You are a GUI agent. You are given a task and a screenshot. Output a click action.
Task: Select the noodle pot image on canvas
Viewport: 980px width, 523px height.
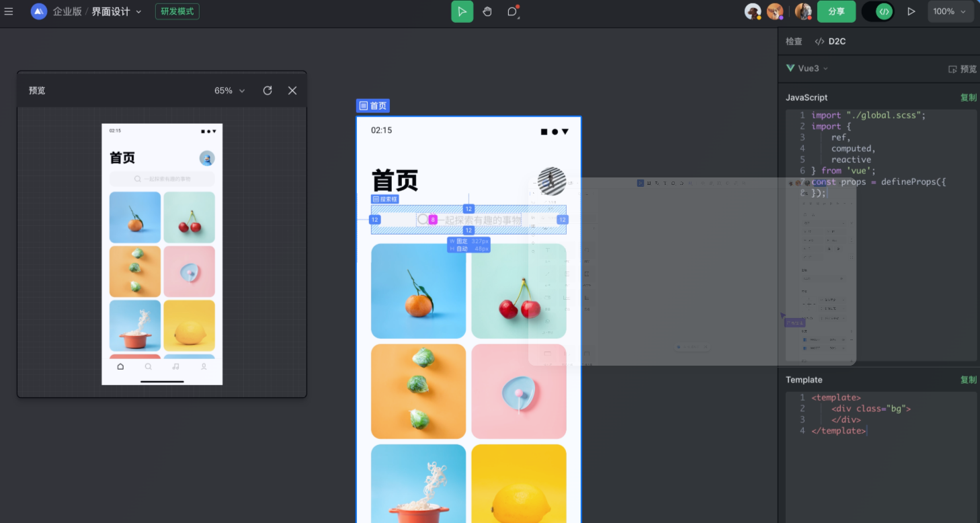point(418,483)
